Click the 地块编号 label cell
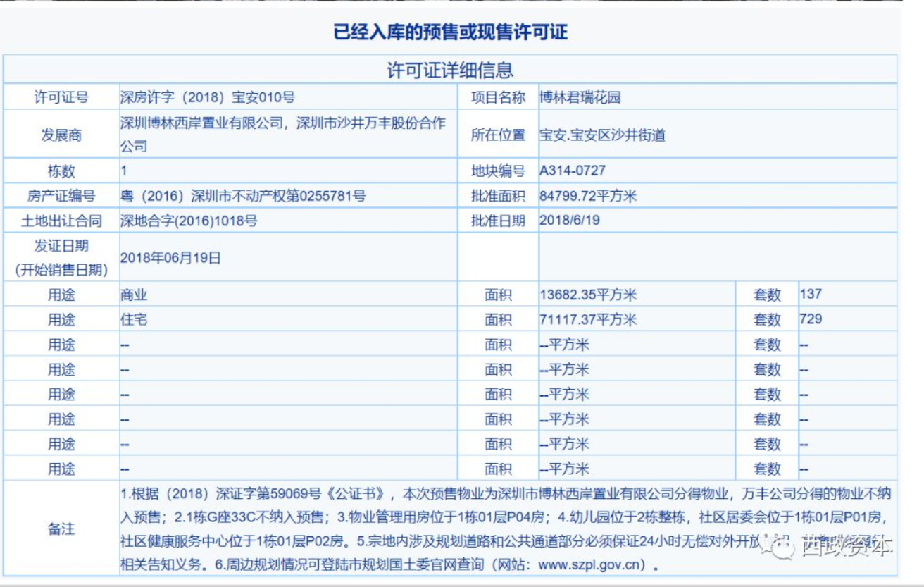Viewport: 924px width, 587px height. coord(498,171)
